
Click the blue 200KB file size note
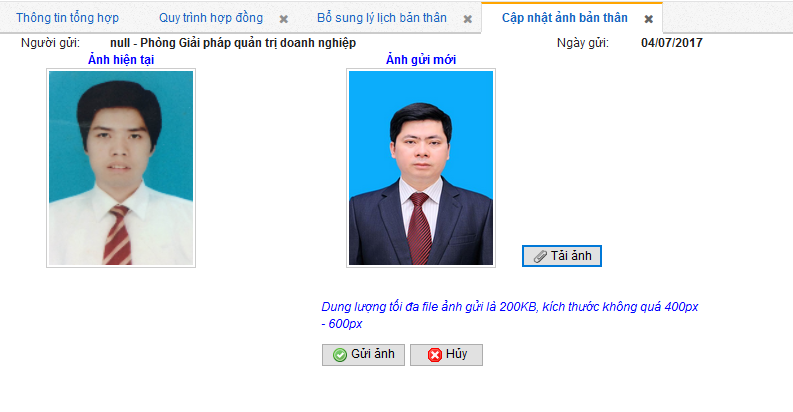[509, 315]
